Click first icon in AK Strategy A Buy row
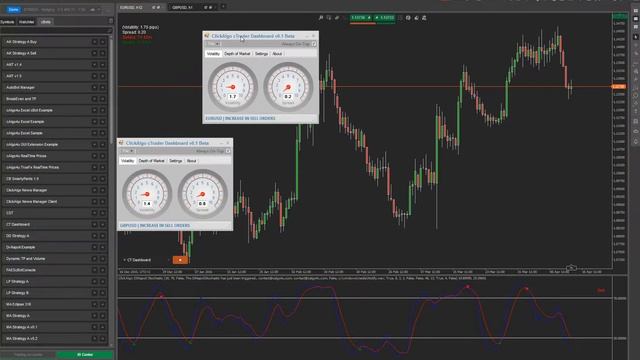The height and width of the screenshot is (360, 640). [94, 42]
